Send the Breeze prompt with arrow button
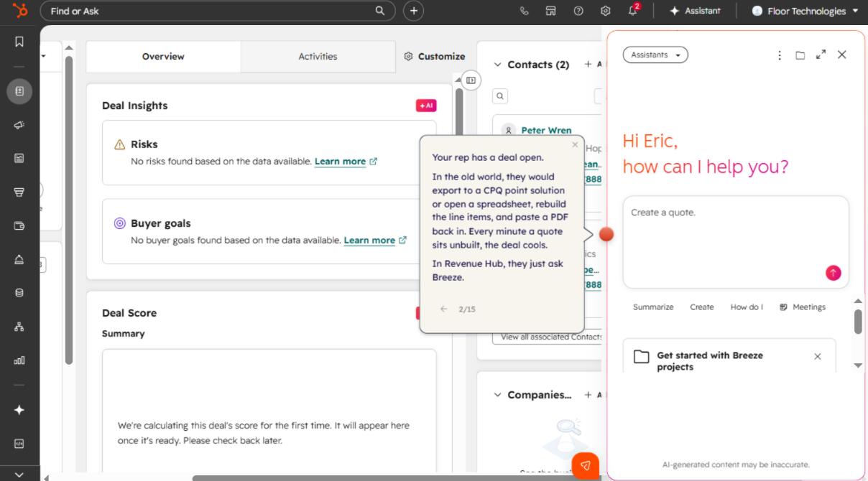The image size is (868, 481). [x=833, y=273]
